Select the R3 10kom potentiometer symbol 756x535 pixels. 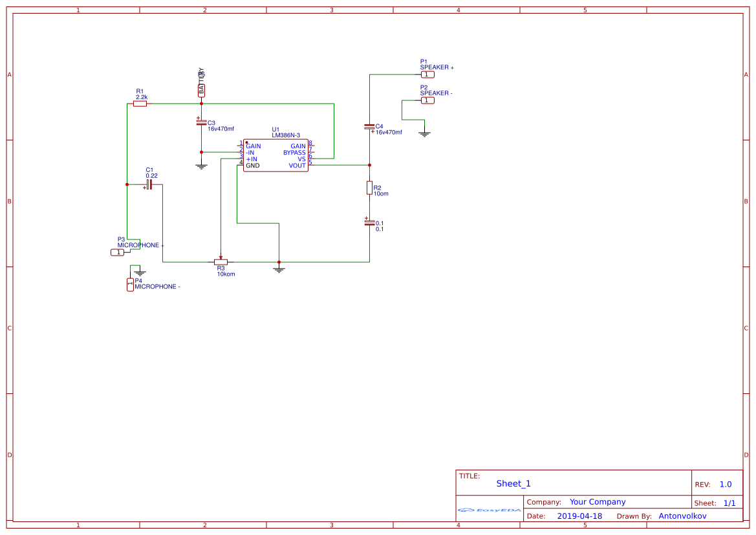pyautogui.click(x=221, y=262)
